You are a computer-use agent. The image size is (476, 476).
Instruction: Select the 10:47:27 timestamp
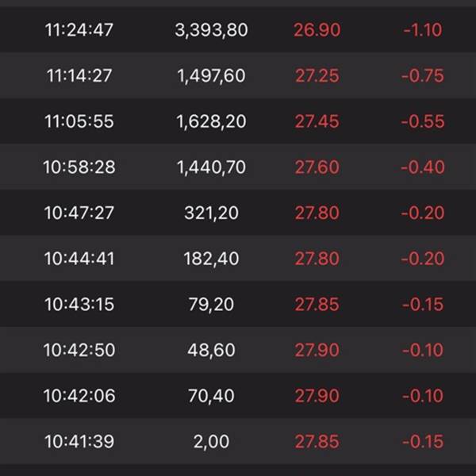(79, 213)
